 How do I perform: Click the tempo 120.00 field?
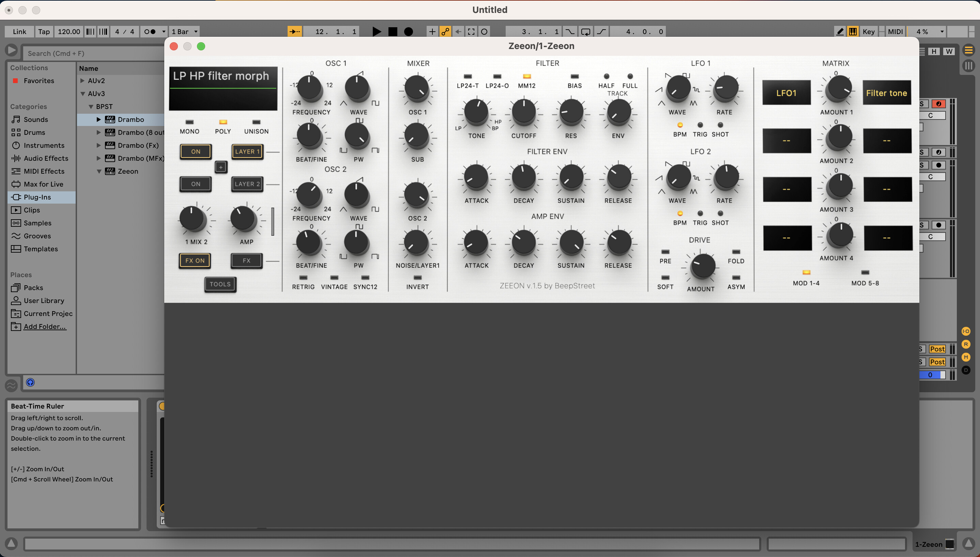(x=69, y=31)
